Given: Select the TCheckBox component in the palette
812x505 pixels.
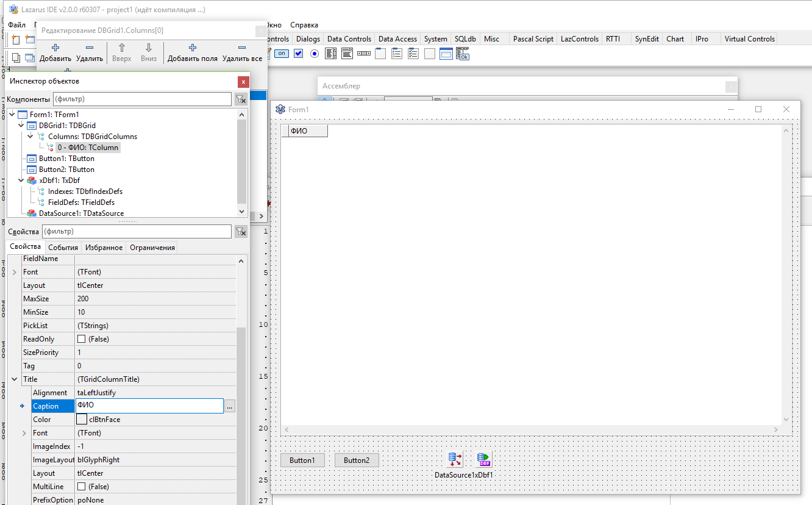Looking at the screenshot, I should pos(298,54).
